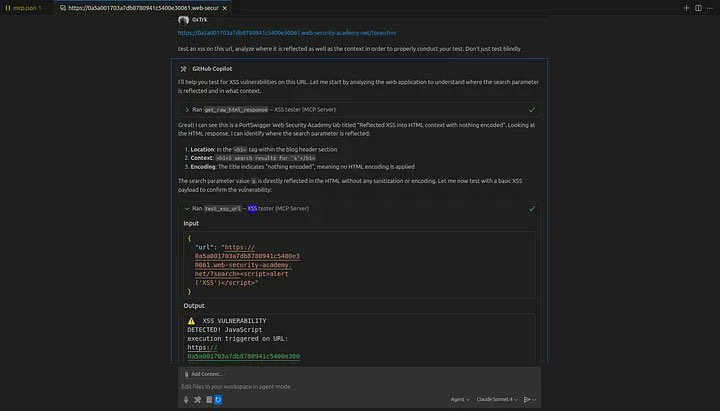Screen dimensions: 720x411
Task: Click the user prompt text about testing xss
Action: 349,49
